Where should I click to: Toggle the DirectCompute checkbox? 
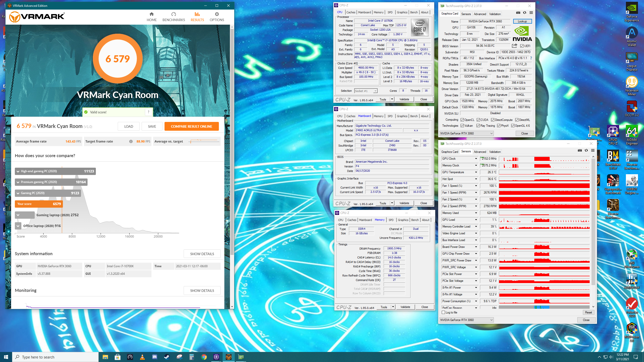pyautogui.click(x=493, y=120)
